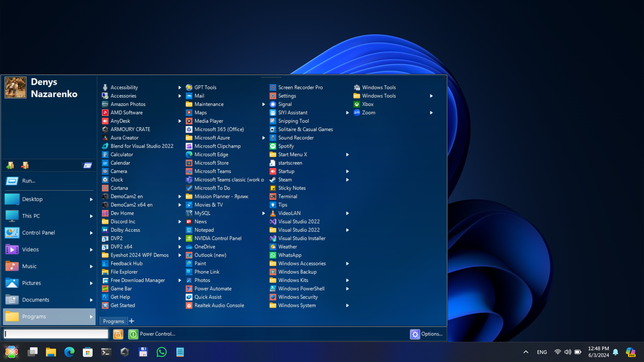The image size is (644, 362).
Task: Open File Explorer on the taskbar
Action: (51, 352)
